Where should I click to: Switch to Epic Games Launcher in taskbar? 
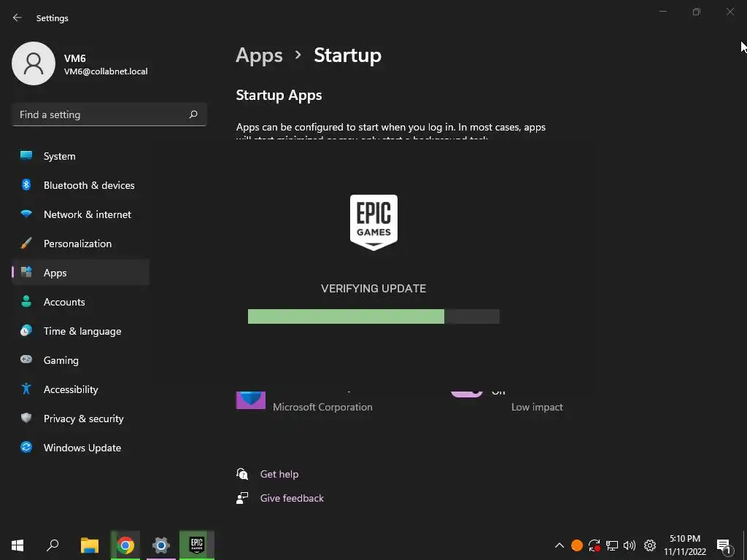[x=197, y=545]
